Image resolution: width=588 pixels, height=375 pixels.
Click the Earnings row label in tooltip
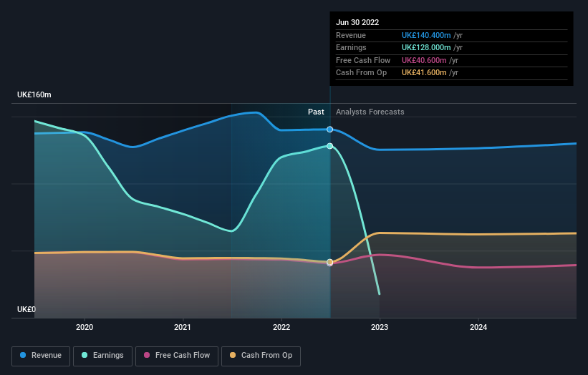[351, 47]
